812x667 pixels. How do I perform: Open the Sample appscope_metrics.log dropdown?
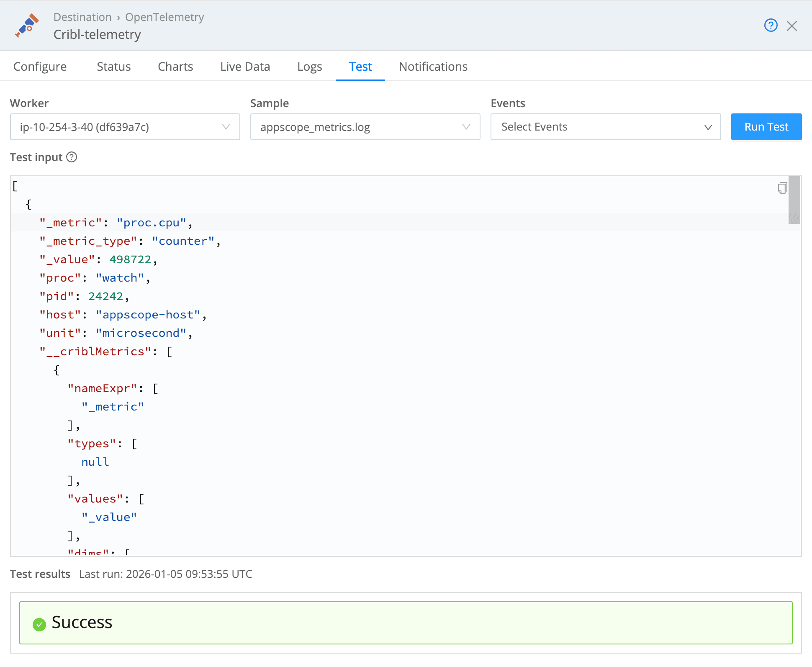coord(365,127)
